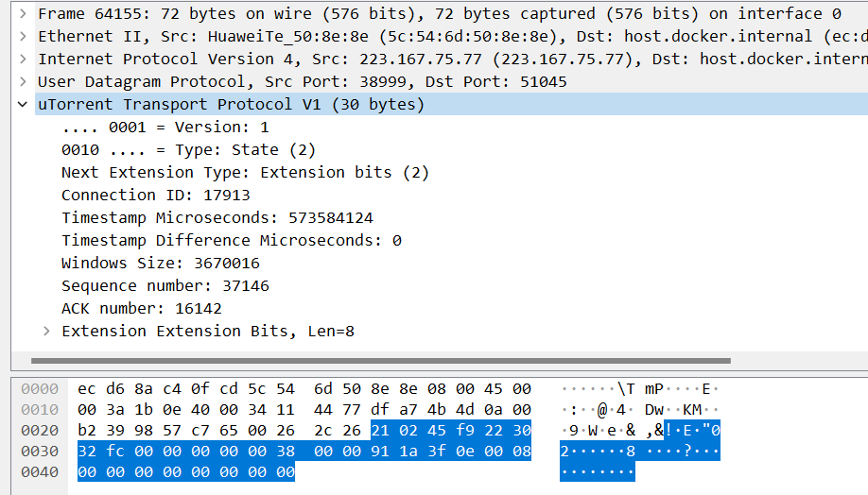868x495 pixels.
Task: Select Internet Protocol Version 4 line
Action: pos(452,59)
